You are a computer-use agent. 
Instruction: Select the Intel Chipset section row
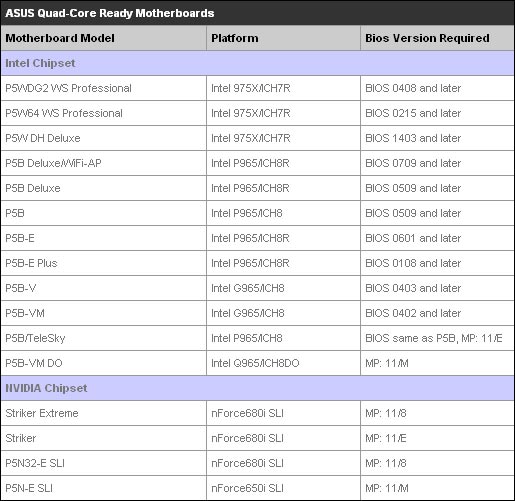tap(257, 63)
